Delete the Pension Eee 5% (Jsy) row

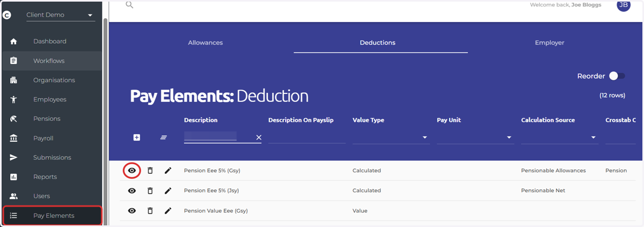coord(150,191)
